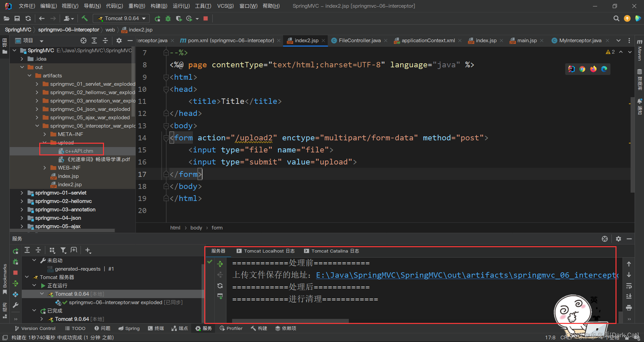644x342 pixels.
Task: Open project panel settings gear
Action: (119, 41)
